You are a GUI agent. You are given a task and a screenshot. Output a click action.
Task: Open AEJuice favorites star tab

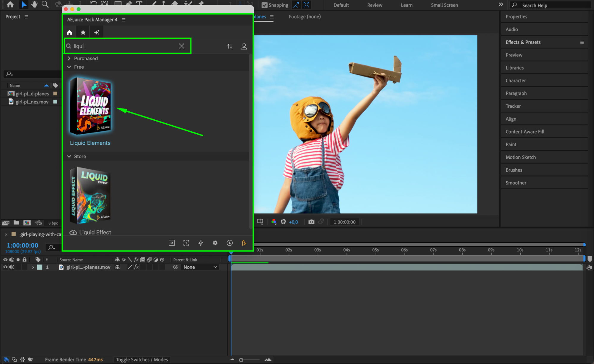coord(83,32)
